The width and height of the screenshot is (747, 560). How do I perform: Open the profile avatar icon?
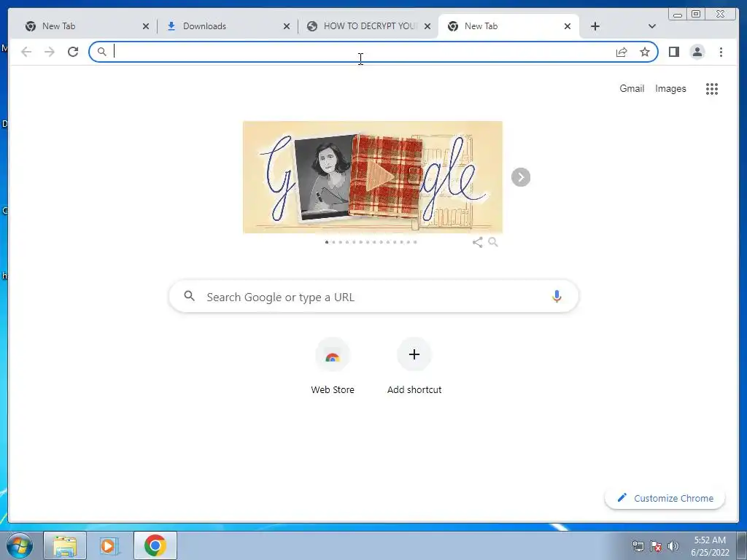tap(697, 52)
